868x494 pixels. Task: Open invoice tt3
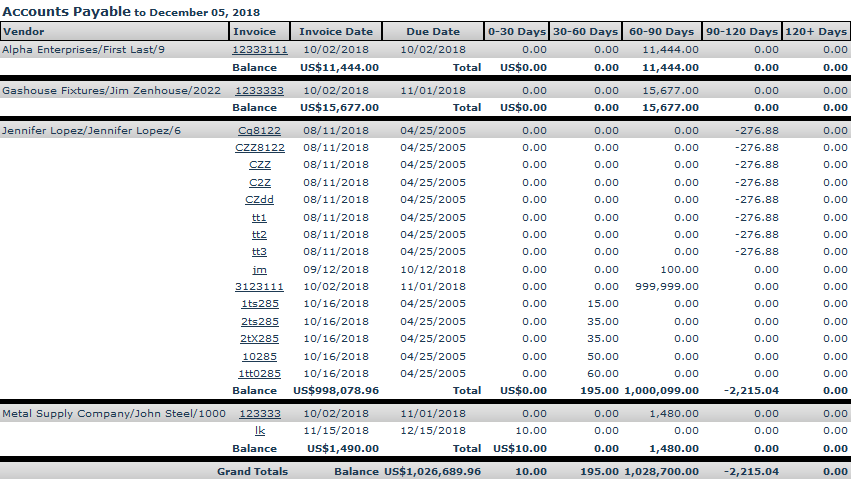pos(259,252)
